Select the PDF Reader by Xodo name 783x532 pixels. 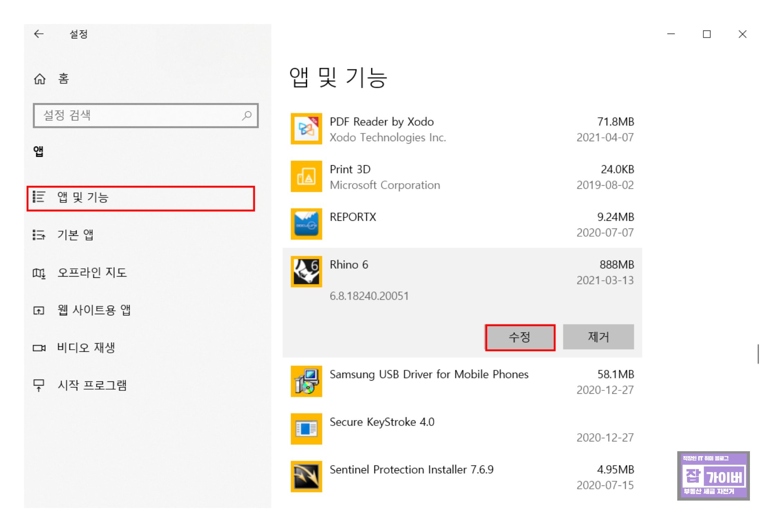pyautogui.click(x=382, y=122)
